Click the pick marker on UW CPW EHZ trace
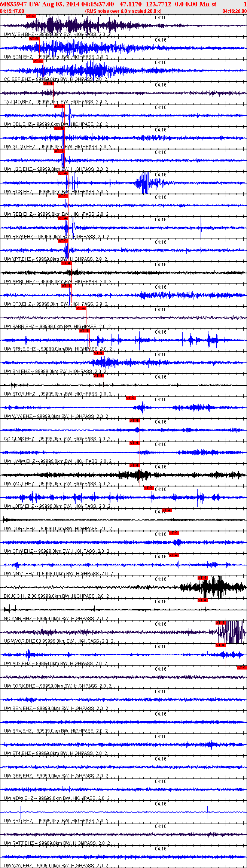247x868 pixels. click(x=174, y=533)
